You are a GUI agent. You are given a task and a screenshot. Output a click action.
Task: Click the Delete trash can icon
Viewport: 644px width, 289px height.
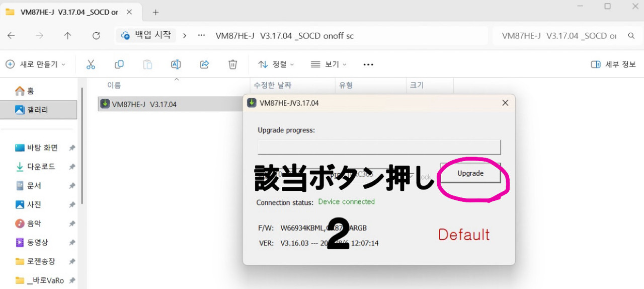tap(232, 64)
